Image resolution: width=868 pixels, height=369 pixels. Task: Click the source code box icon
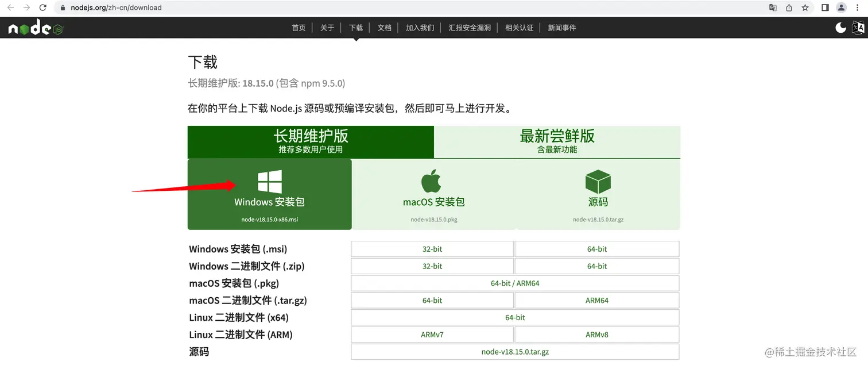click(598, 182)
